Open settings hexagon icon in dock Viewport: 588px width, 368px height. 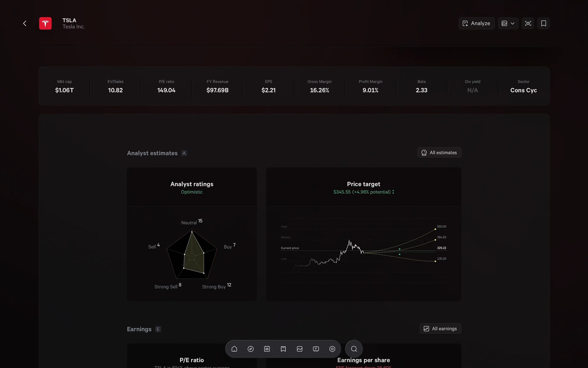pos(332,349)
